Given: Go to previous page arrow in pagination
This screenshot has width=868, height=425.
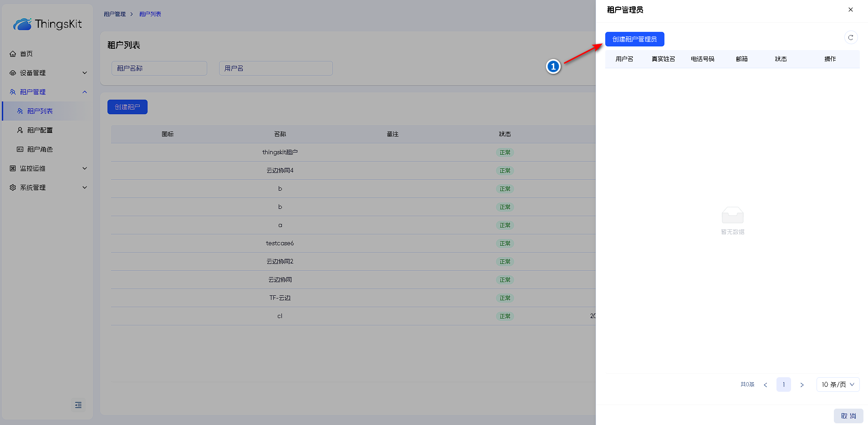Looking at the screenshot, I should 766,385.
